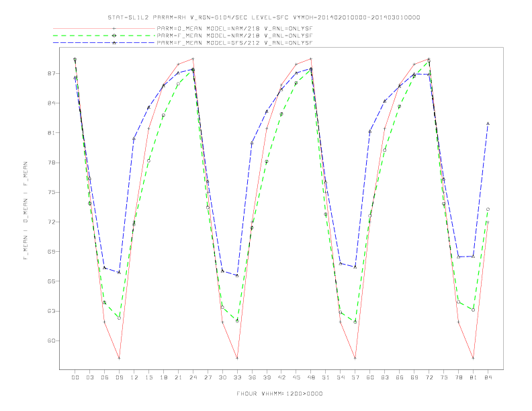This screenshot has height=411, width=532.
Task: Select legend entry PARM=F_MEAN MODEL=NAM/218
Action: [235, 36]
